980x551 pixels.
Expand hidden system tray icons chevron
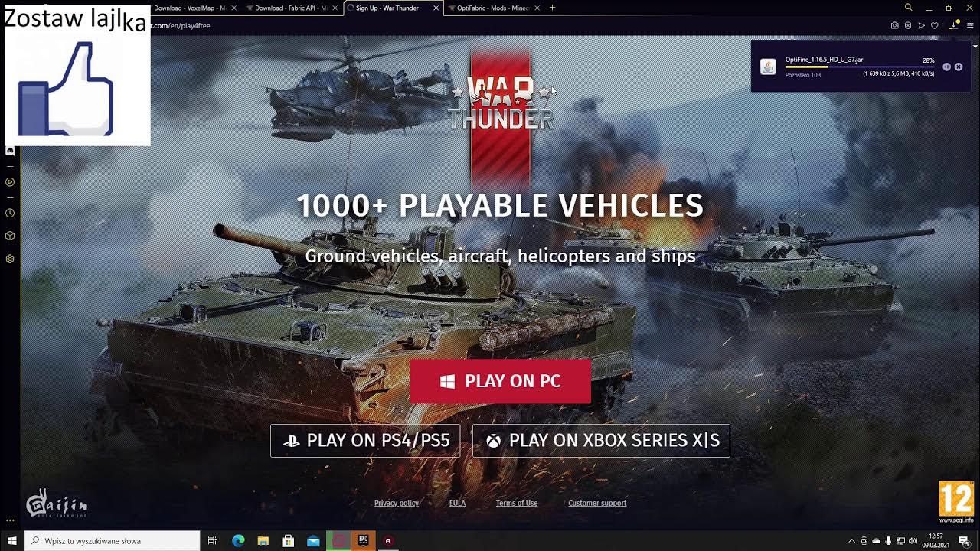[x=851, y=541]
